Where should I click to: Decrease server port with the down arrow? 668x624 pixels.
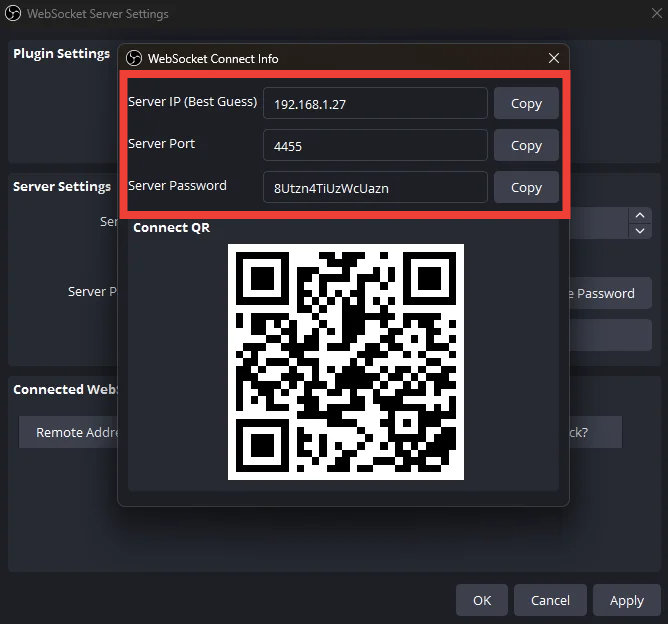(640, 231)
